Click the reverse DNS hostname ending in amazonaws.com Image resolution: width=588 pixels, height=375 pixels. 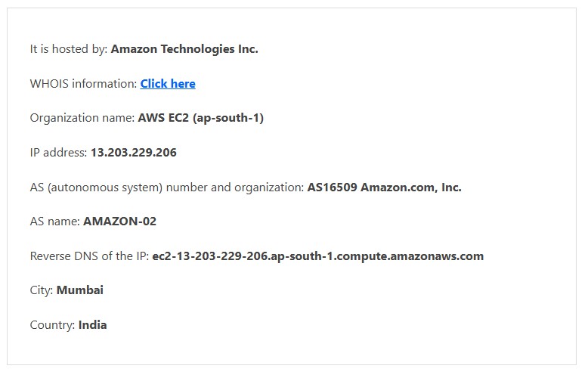pyautogui.click(x=317, y=256)
